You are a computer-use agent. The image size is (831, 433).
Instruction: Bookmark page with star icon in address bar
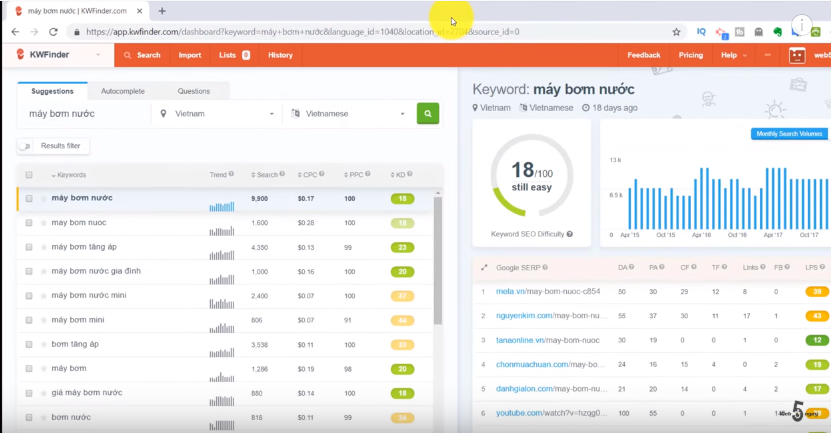pos(676,32)
